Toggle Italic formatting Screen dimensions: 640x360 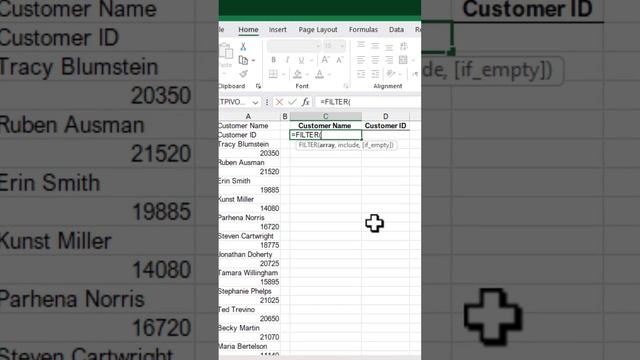pyautogui.click(x=287, y=60)
